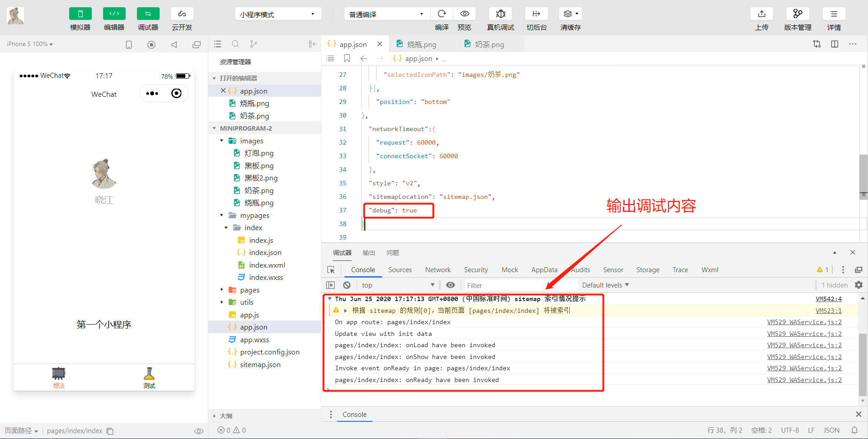Open project.config.json in file tree
This screenshot has height=439, width=868.
[269, 352]
